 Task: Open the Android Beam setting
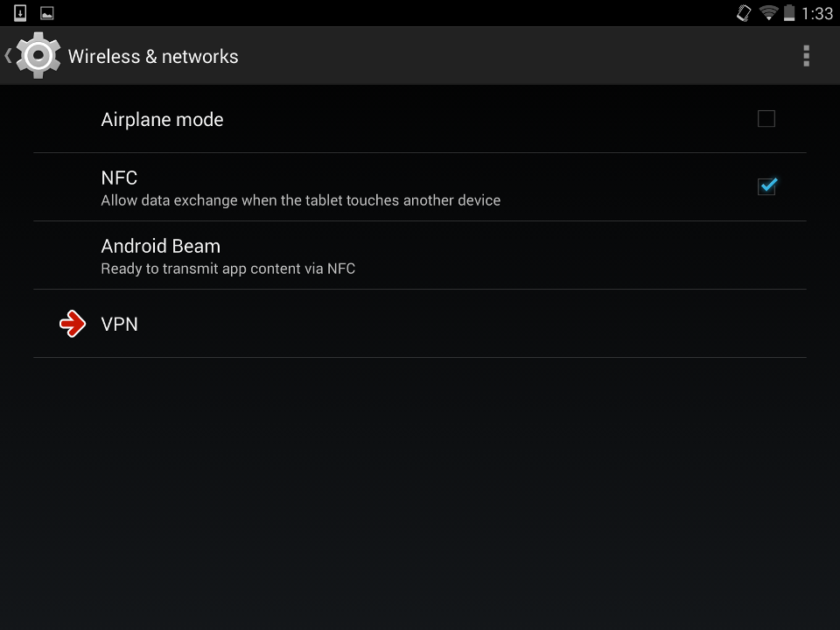coord(160,246)
